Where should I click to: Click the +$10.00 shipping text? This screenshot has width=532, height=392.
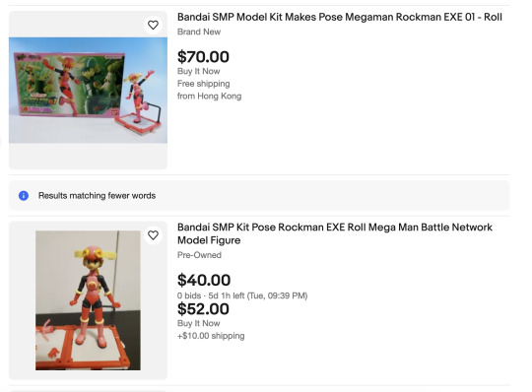[x=211, y=336]
